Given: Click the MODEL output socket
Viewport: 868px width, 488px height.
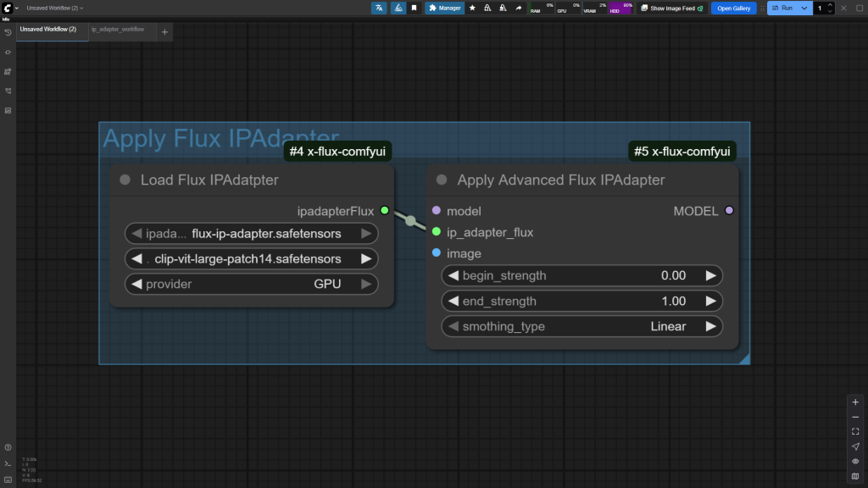Looking at the screenshot, I should click(x=729, y=211).
